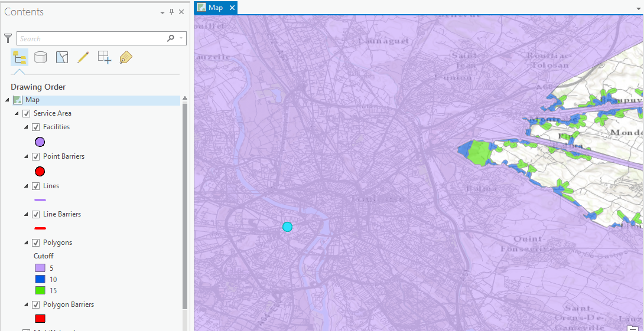Viewport: 644px width, 331px height.
Task: Choose List By Selection icon
Action: [61, 57]
